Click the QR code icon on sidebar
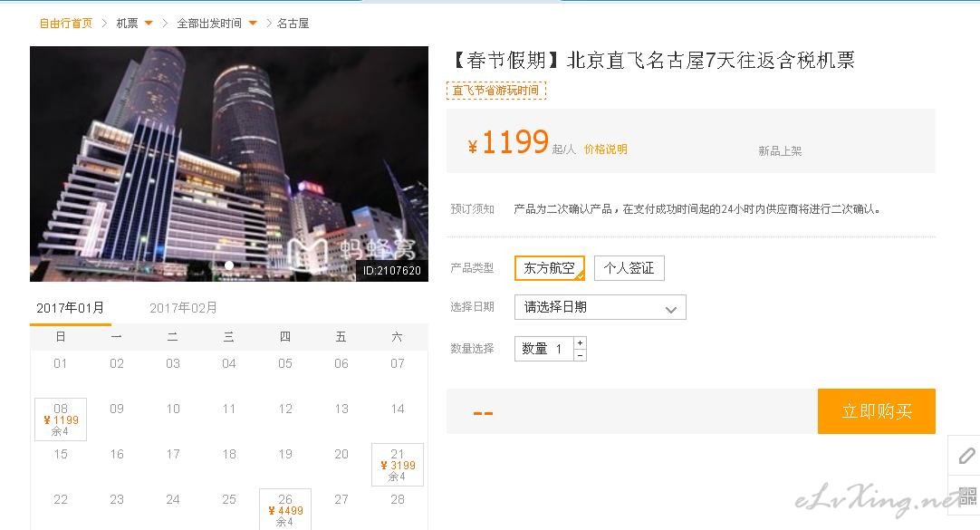Image resolution: width=980 pixels, height=530 pixels. [966, 496]
